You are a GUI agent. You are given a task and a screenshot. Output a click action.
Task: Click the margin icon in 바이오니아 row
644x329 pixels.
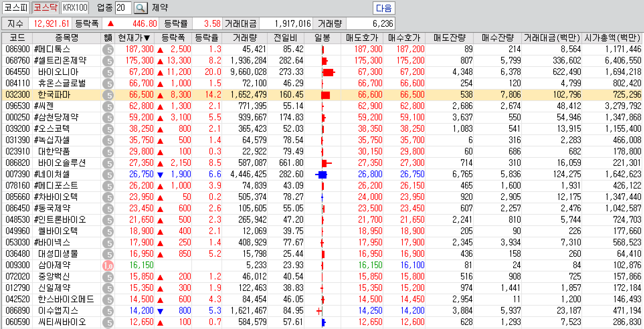[x=108, y=72]
